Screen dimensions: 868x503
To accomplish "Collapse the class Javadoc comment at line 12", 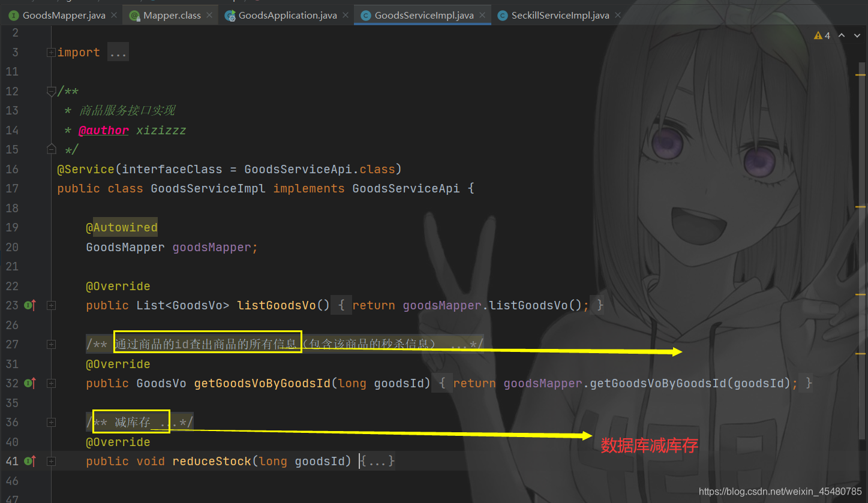I will 51,92.
